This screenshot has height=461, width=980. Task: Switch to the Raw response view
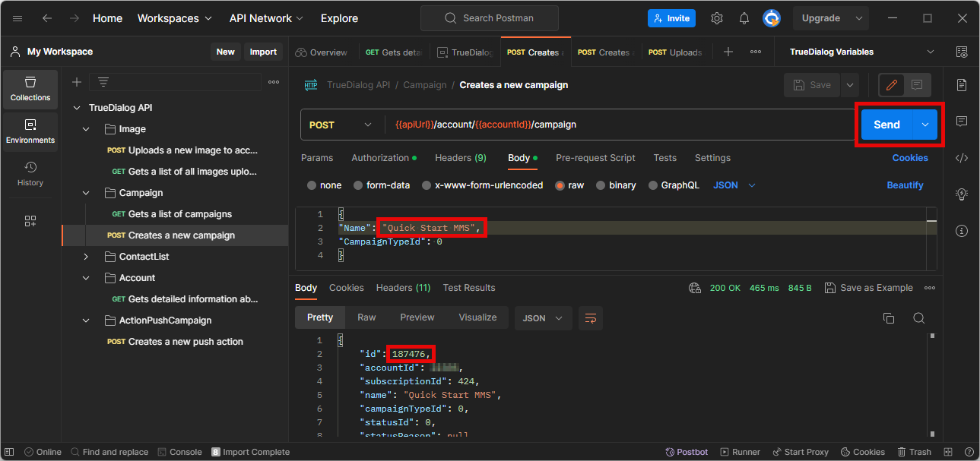click(x=366, y=317)
